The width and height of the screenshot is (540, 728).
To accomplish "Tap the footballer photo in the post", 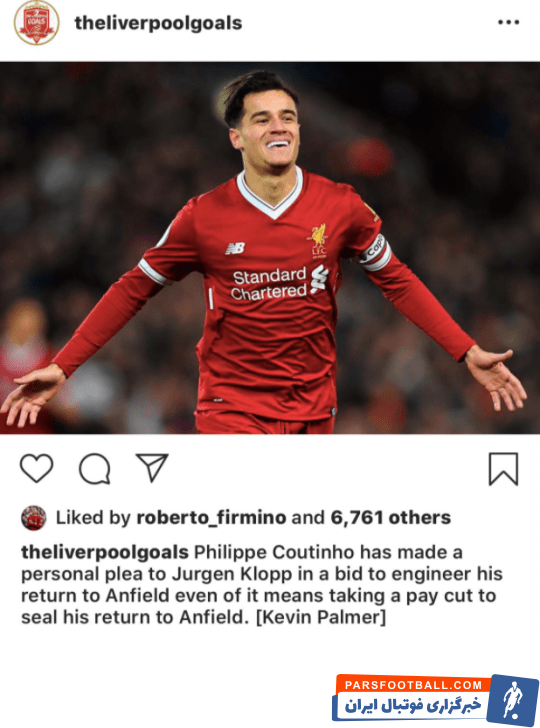I will [270, 248].
